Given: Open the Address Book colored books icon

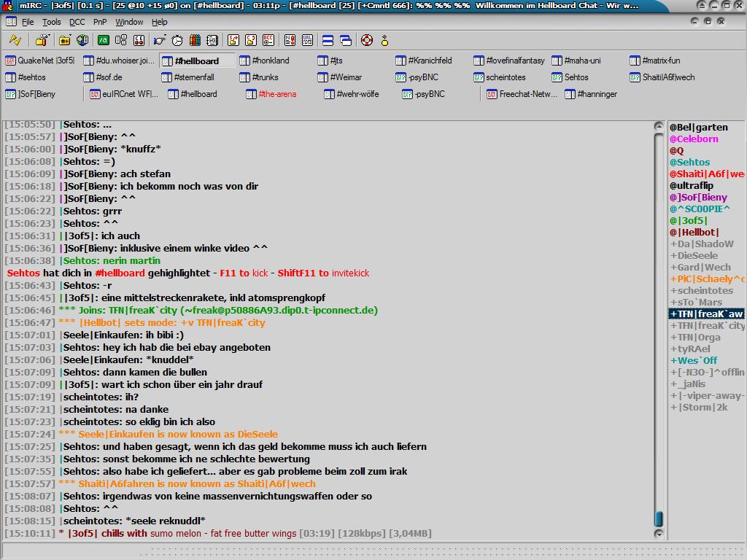Looking at the screenshot, I should pyautogui.click(x=196, y=40).
